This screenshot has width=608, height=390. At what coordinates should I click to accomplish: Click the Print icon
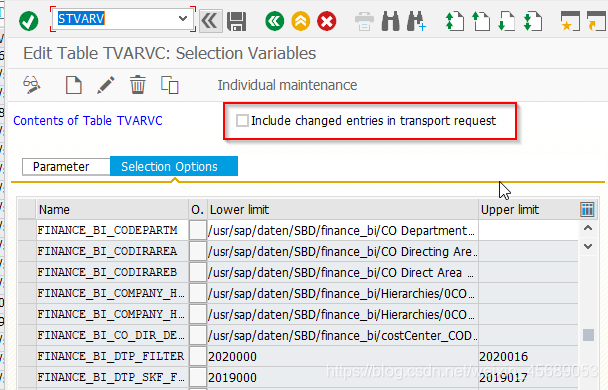coord(364,21)
